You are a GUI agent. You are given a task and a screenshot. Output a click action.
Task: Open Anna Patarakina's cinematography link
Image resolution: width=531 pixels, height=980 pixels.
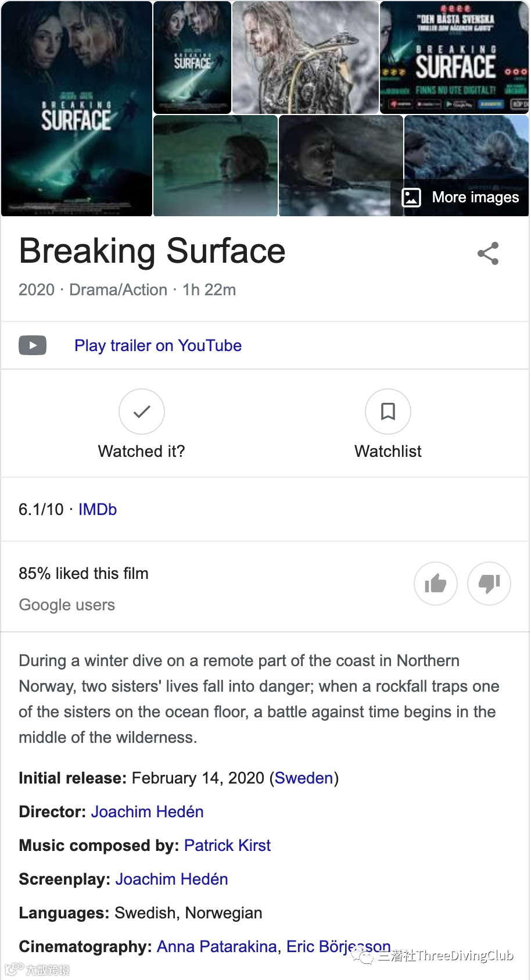216,946
